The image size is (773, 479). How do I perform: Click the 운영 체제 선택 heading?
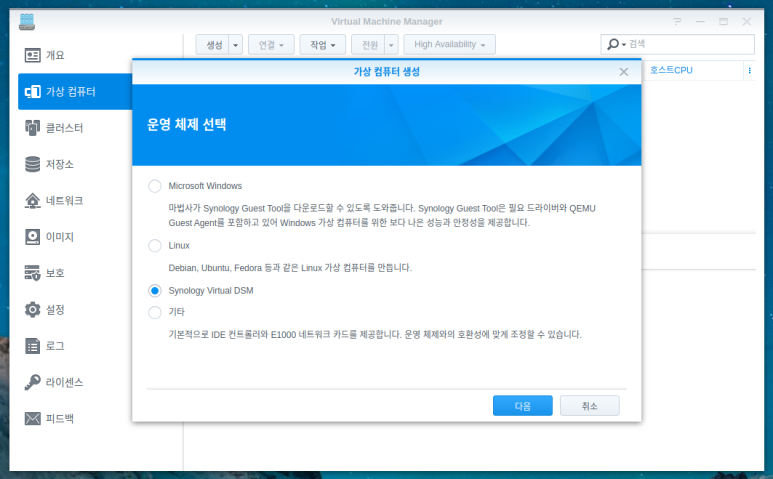[186, 125]
